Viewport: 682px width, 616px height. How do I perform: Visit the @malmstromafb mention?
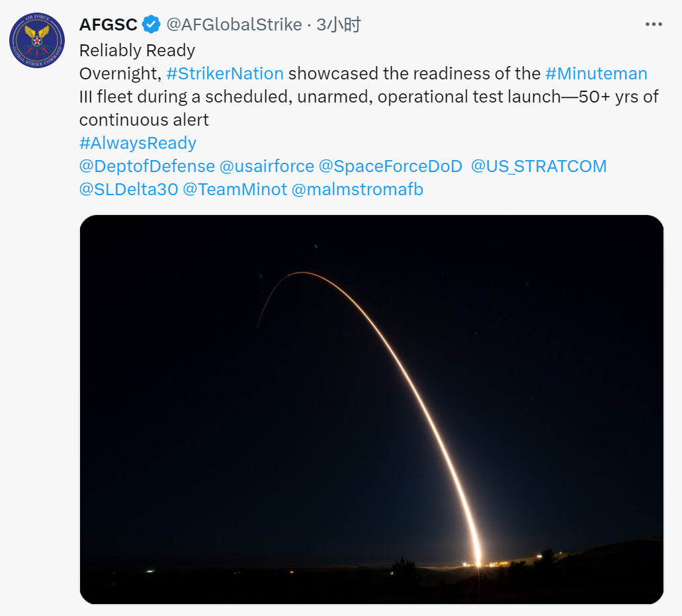coord(357,189)
